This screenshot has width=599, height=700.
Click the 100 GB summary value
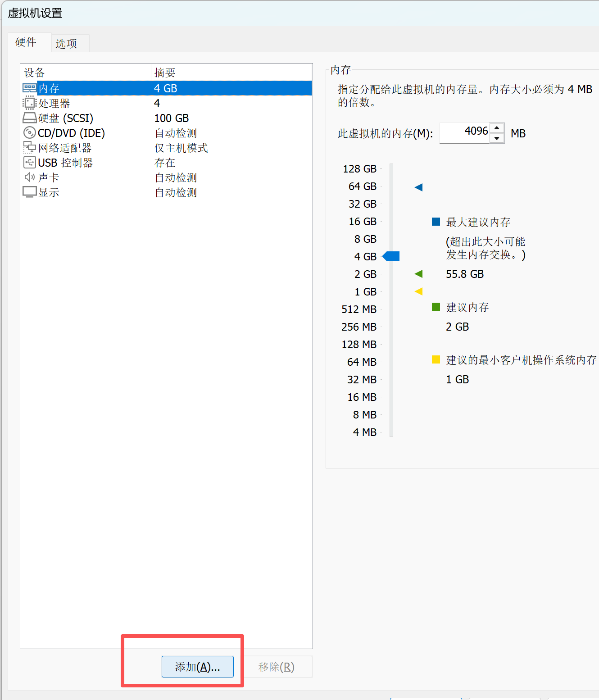tap(172, 118)
